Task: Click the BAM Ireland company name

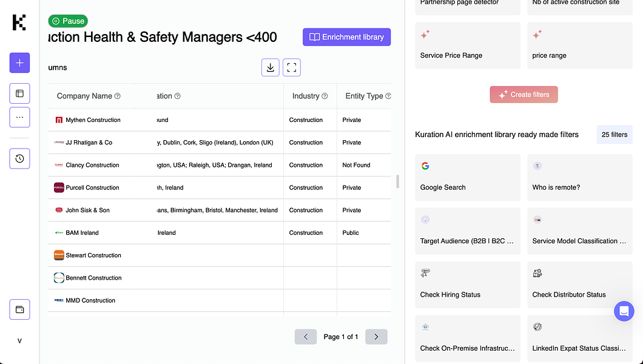Action: click(82, 233)
